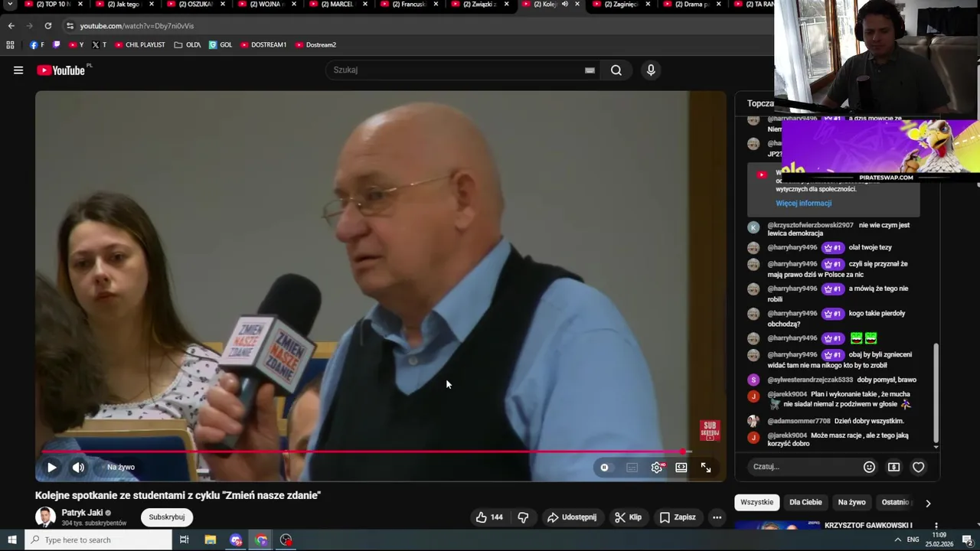The height and width of the screenshot is (551, 980).
Task: Open the Twitch bookmark
Action: [x=56, y=45]
